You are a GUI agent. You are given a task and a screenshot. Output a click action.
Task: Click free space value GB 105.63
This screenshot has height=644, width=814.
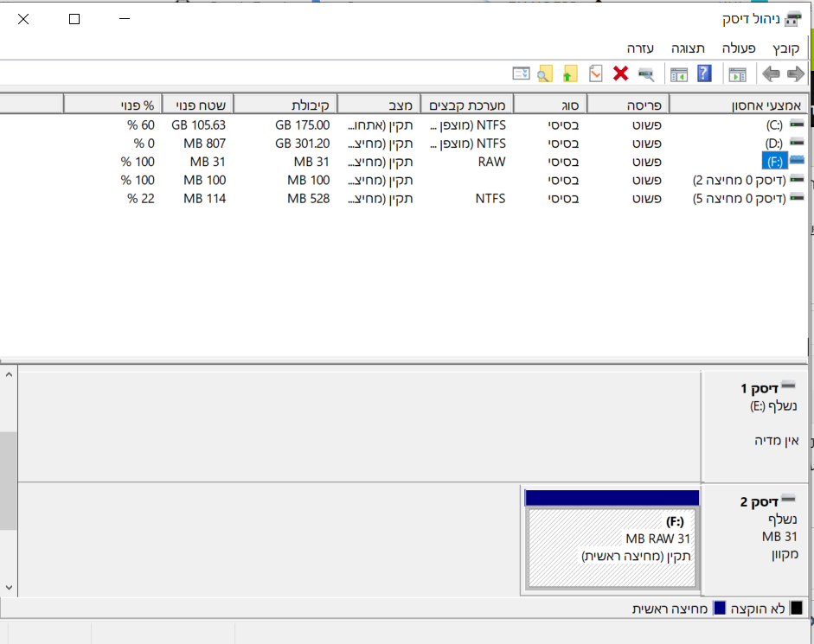tap(198, 125)
